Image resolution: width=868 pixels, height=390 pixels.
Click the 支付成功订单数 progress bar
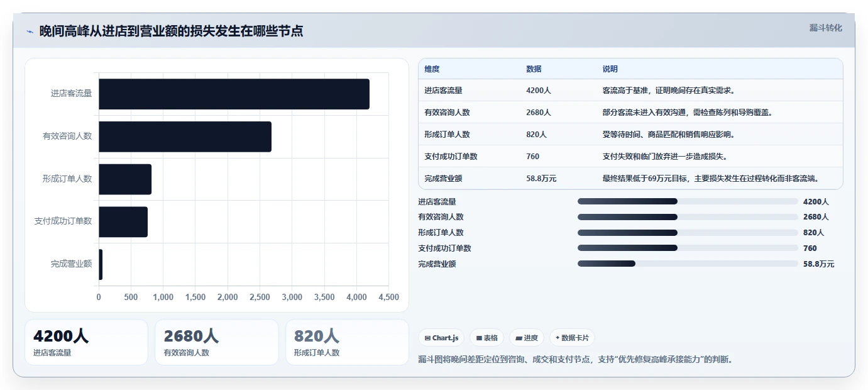click(x=688, y=248)
